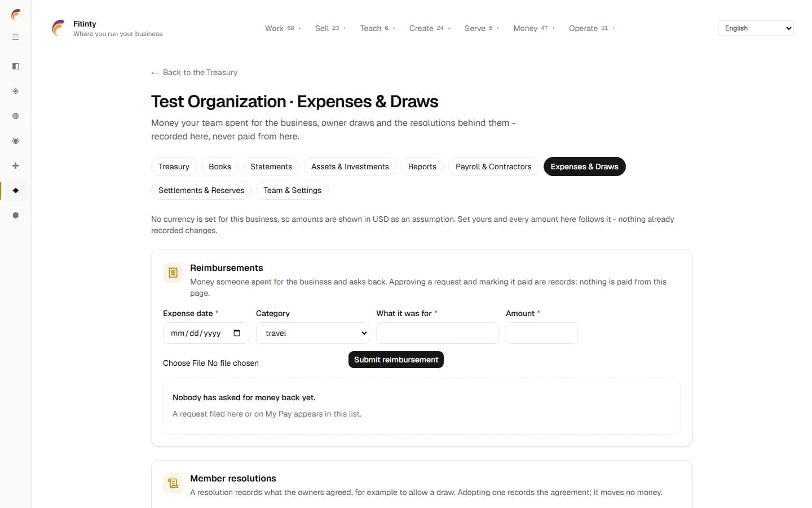Click the Fitinty header logo beside the brand name

click(x=58, y=28)
